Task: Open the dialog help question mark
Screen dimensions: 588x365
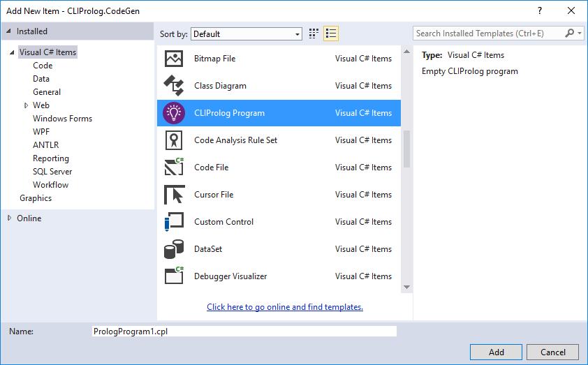Action: (540, 10)
